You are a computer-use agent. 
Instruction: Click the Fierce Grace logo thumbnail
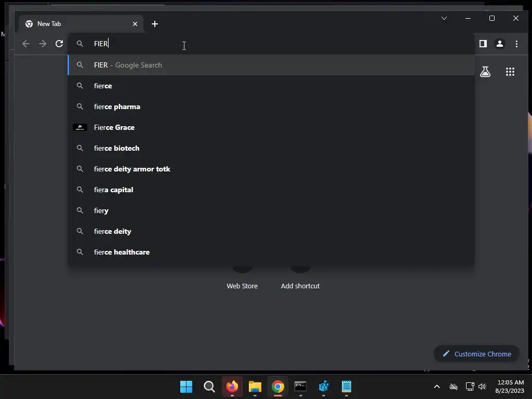tap(80, 128)
